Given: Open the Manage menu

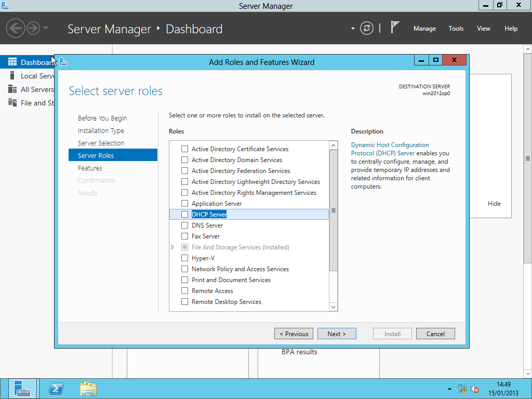Looking at the screenshot, I should point(424,29).
